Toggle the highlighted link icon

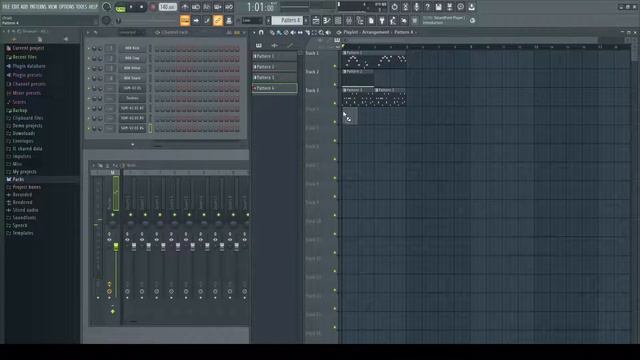218,20
